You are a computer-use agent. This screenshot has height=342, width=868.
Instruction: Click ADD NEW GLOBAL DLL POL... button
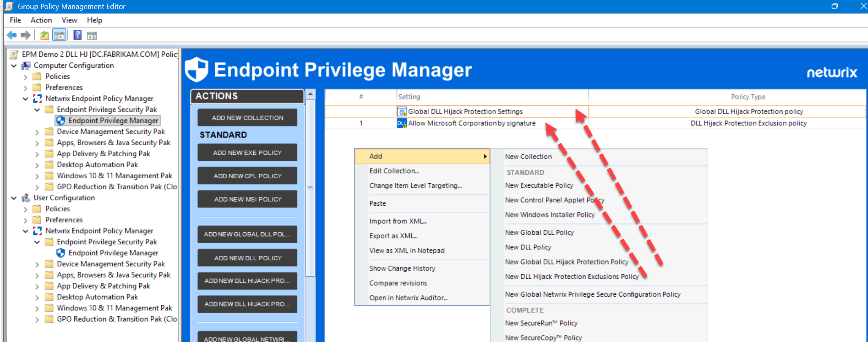[248, 234]
